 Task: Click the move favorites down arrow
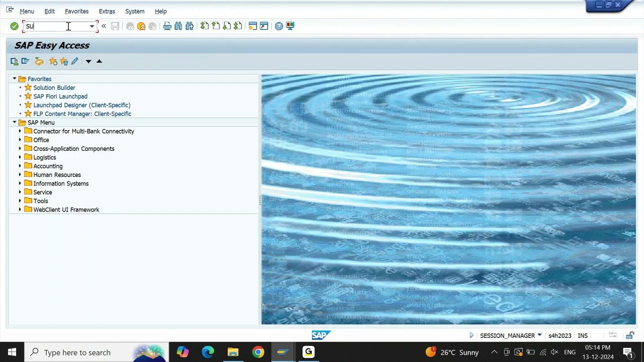(x=88, y=61)
